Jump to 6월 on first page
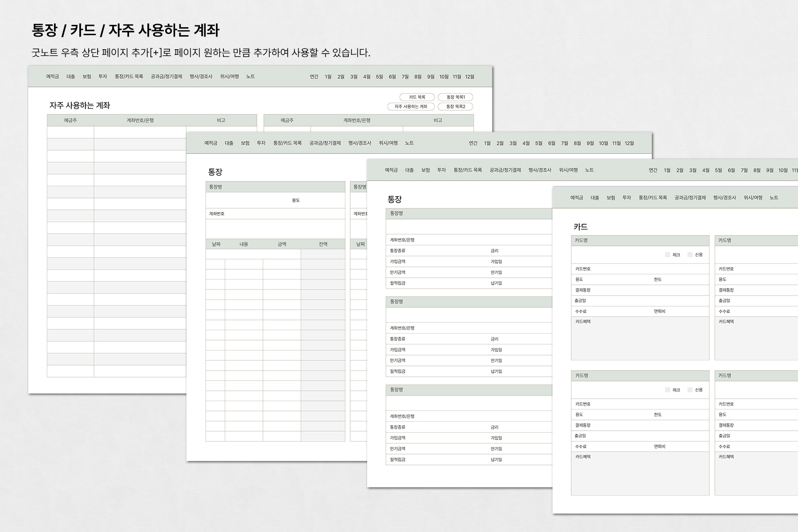Viewport: 798px width, 532px height. 392,77
